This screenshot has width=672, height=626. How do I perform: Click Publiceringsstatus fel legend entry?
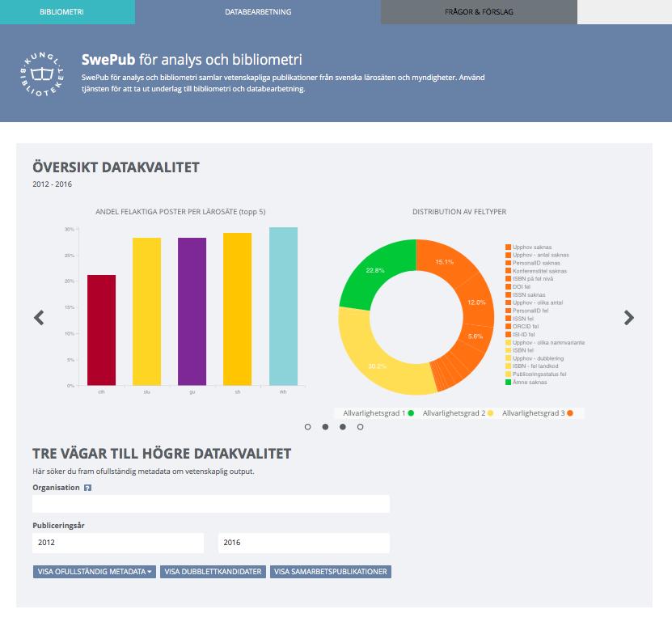coord(535,374)
